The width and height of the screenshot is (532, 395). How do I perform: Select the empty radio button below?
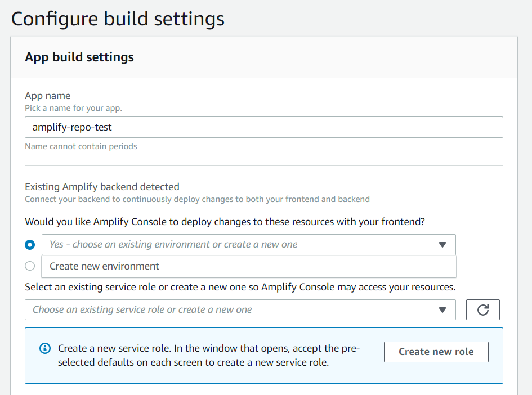[30, 266]
